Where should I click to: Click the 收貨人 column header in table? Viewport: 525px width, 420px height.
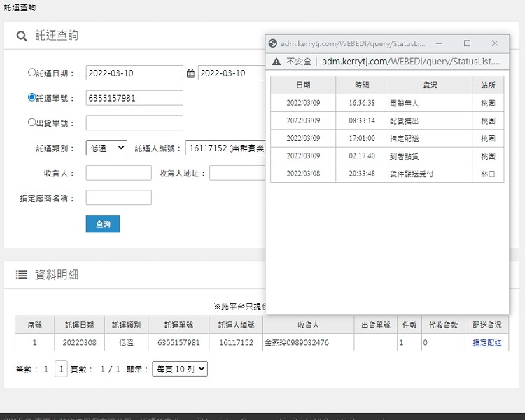(x=309, y=325)
